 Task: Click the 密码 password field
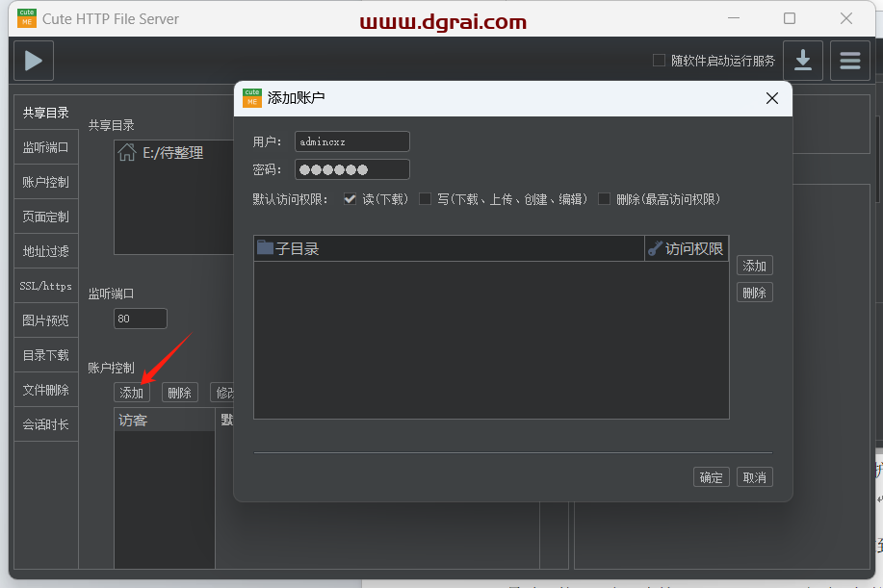(x=352, y=169)
